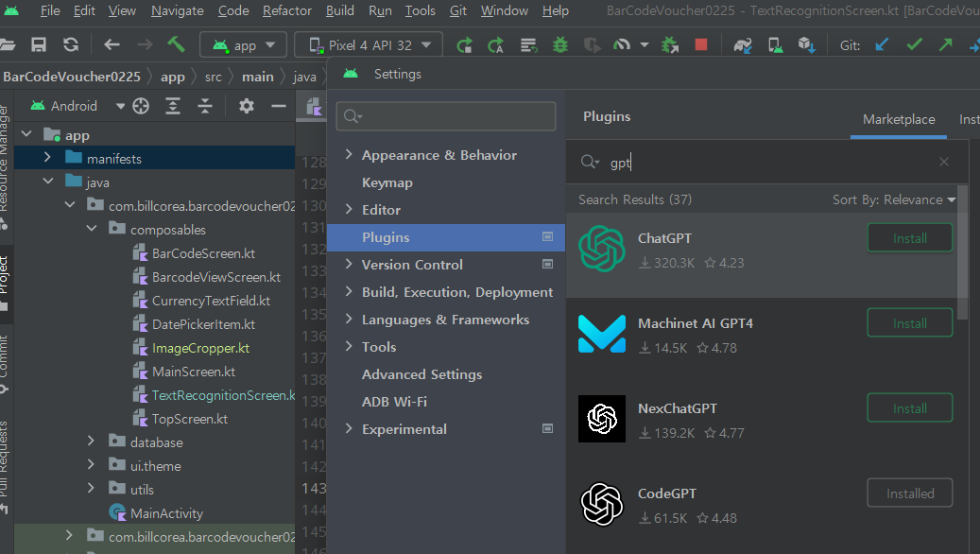Viewport: 980px width, 554px height.
Task: Install the NexChatGPT plugin
Action: pyautogui.click(x=910, y=408)
